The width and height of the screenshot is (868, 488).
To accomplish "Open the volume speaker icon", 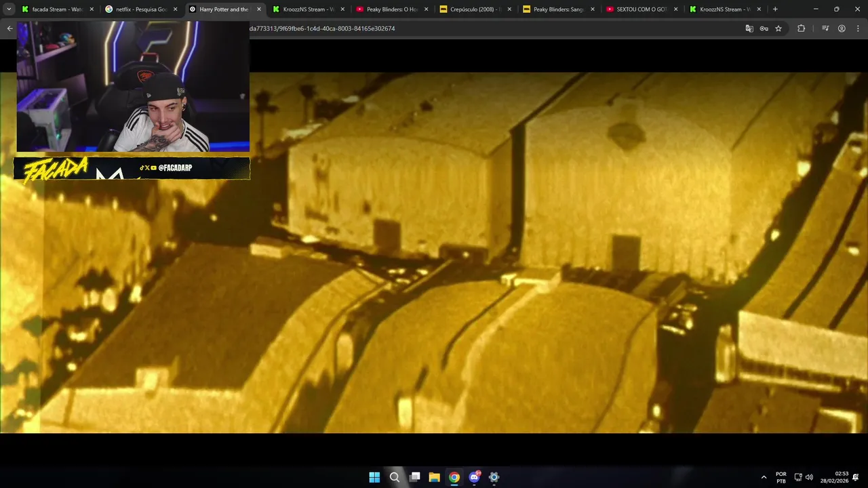I will click(x=809, y=477).
